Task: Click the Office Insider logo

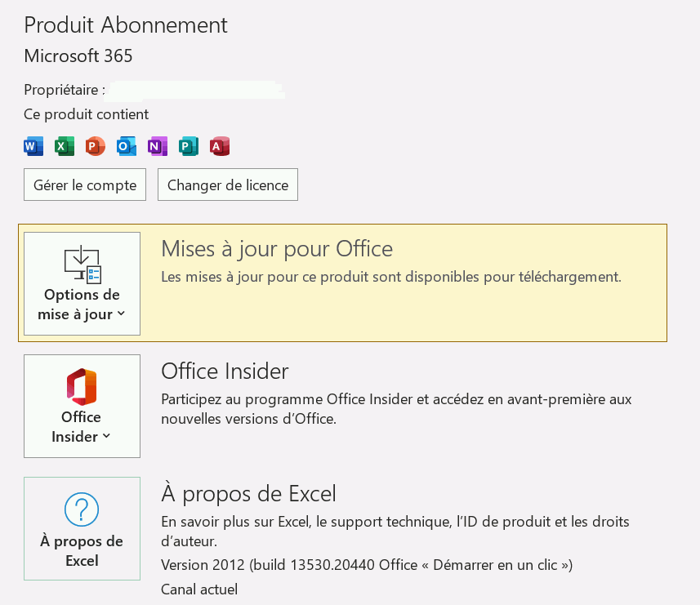Action: 82,387
